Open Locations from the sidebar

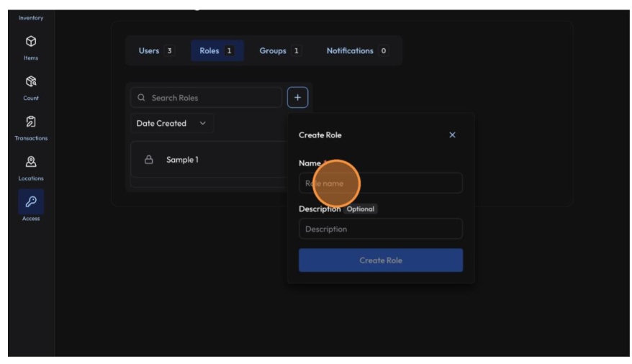tap(31, 168)
